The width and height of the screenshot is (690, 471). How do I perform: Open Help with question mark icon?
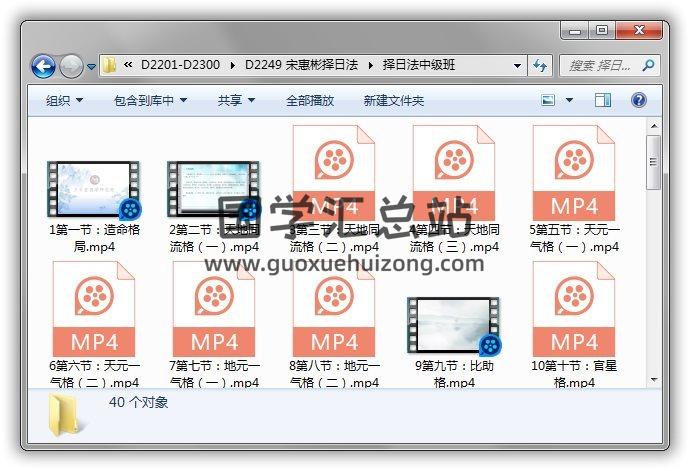(x=639, y=100)
